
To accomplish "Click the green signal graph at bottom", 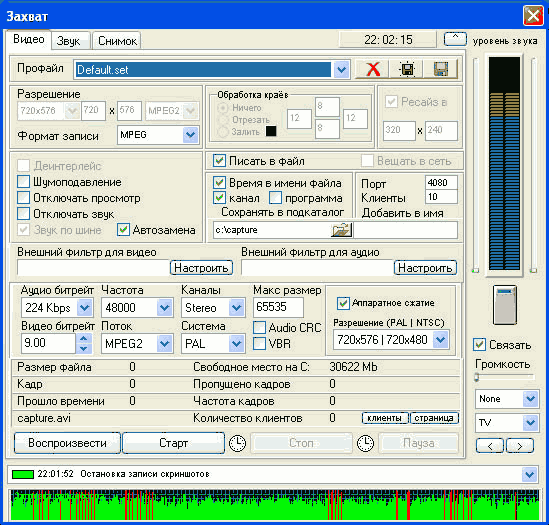I will (x=275, y=505).
